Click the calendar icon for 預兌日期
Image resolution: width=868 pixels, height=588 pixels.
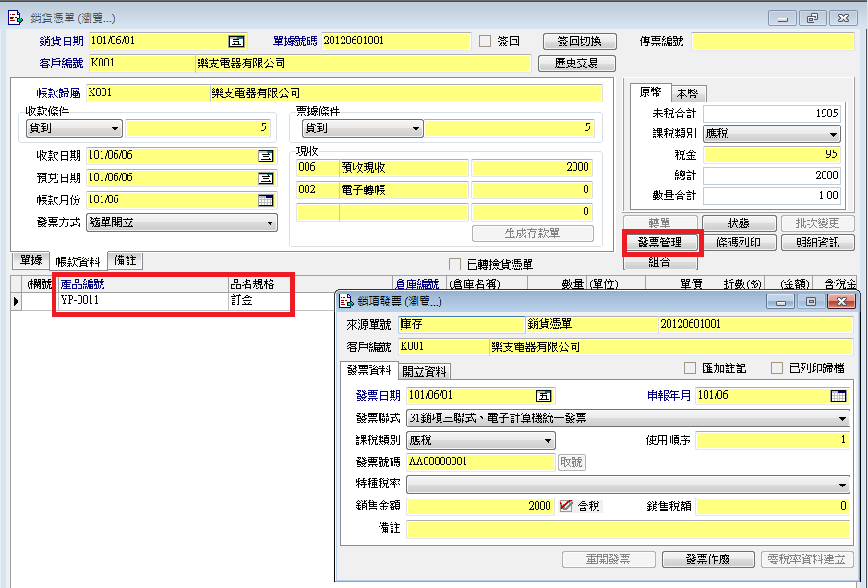pos(265,178)
